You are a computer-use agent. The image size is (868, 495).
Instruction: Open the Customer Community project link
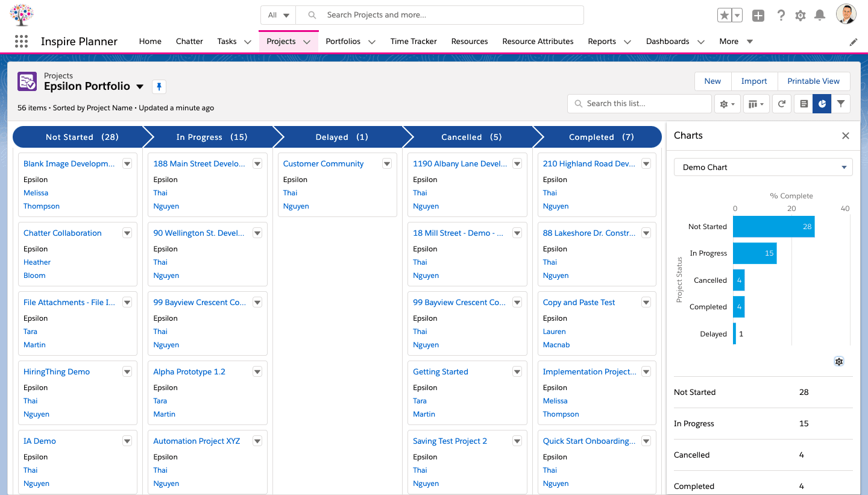pos(323,163)
